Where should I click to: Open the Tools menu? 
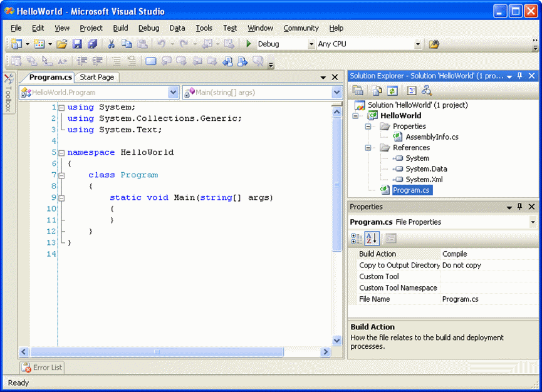pos(204,28)
